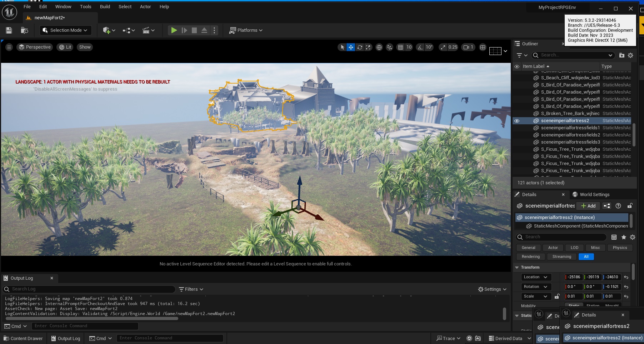Screen dimensions: 644x344
Task: Open the viewport options hamburger menu
Action: coord(9,47)
